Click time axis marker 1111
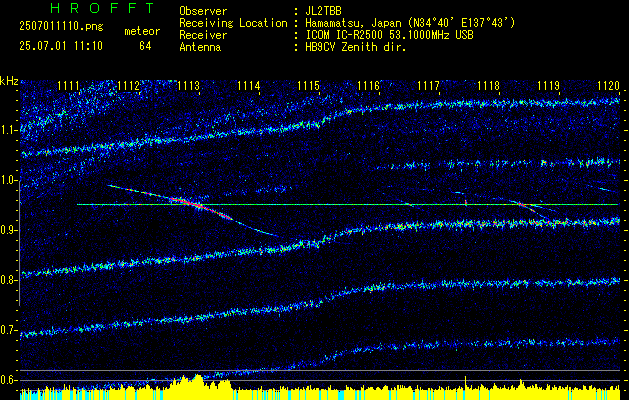Image resolution: width=629 pixels, height=400 pixels. pyautogui.click(x=69, y=86)
